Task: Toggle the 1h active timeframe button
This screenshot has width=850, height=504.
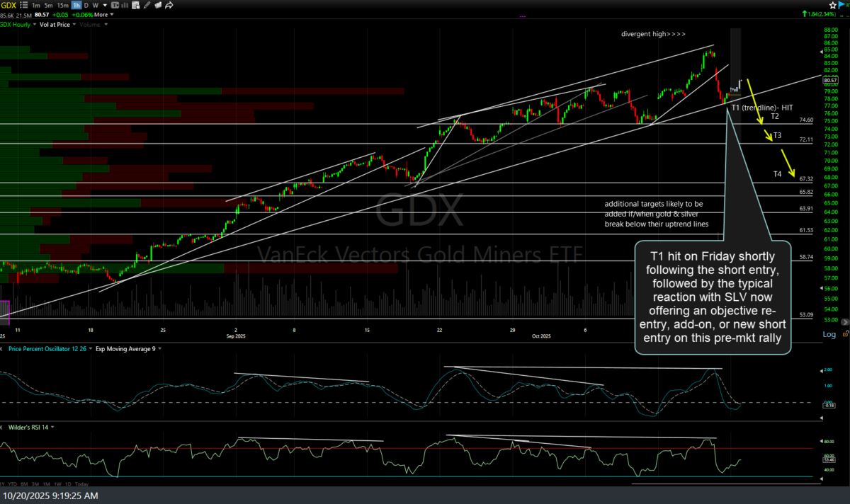Action: pyautogui.click(x=76, y=5)
